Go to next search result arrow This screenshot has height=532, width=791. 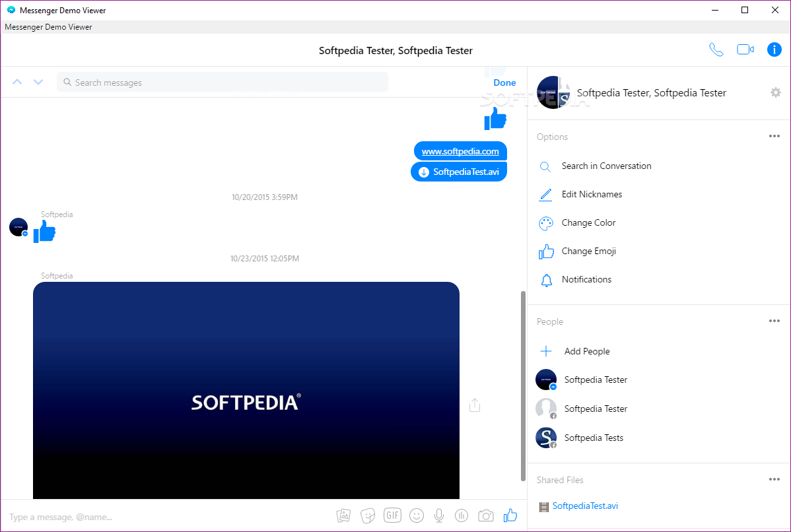coord(38,82)
